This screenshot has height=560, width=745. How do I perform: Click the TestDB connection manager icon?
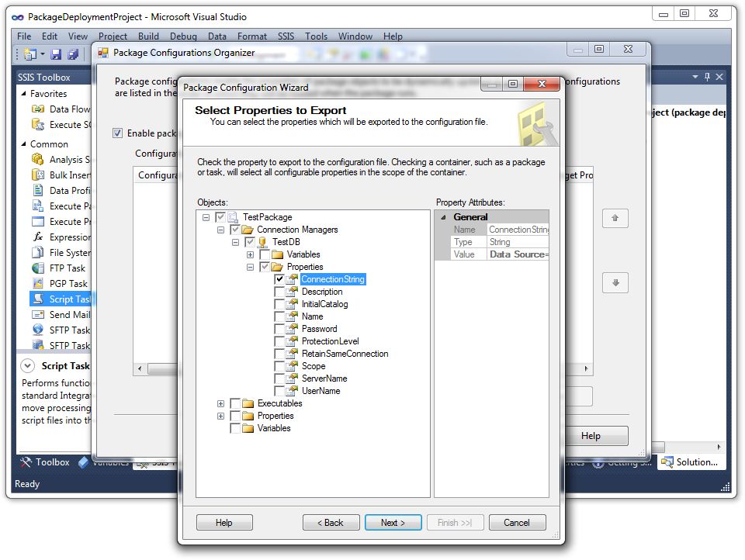click(262, 242)
